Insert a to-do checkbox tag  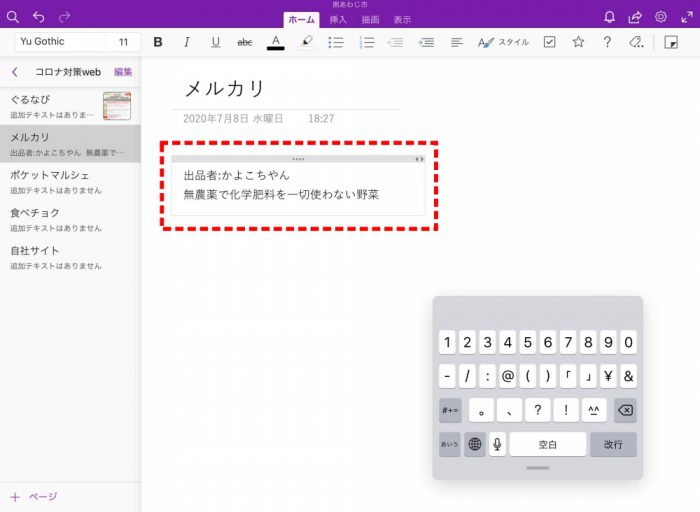pos(550,42)
